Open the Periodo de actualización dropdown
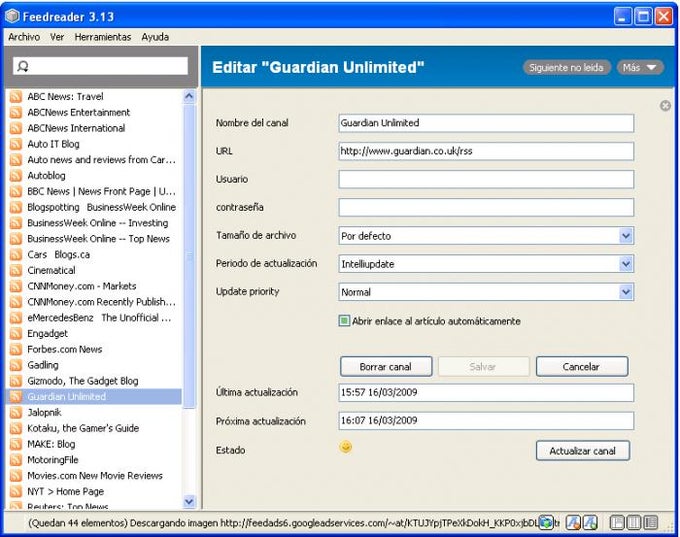Screen dimensions: 680x537 (x=626, y=264)
